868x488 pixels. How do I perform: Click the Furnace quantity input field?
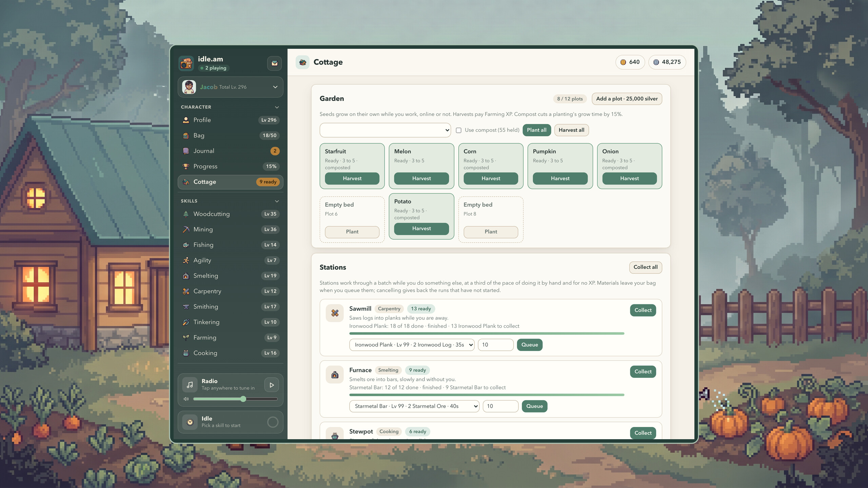(x=500, y=406)
